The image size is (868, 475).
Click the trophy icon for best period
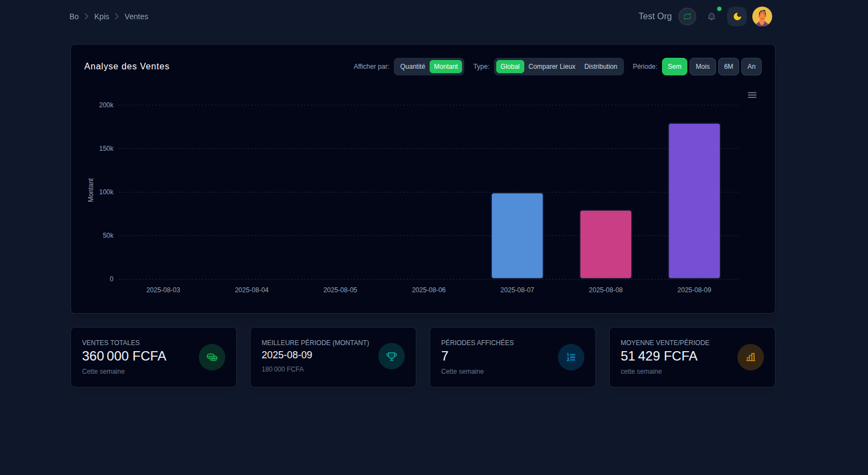pos(392,356)
